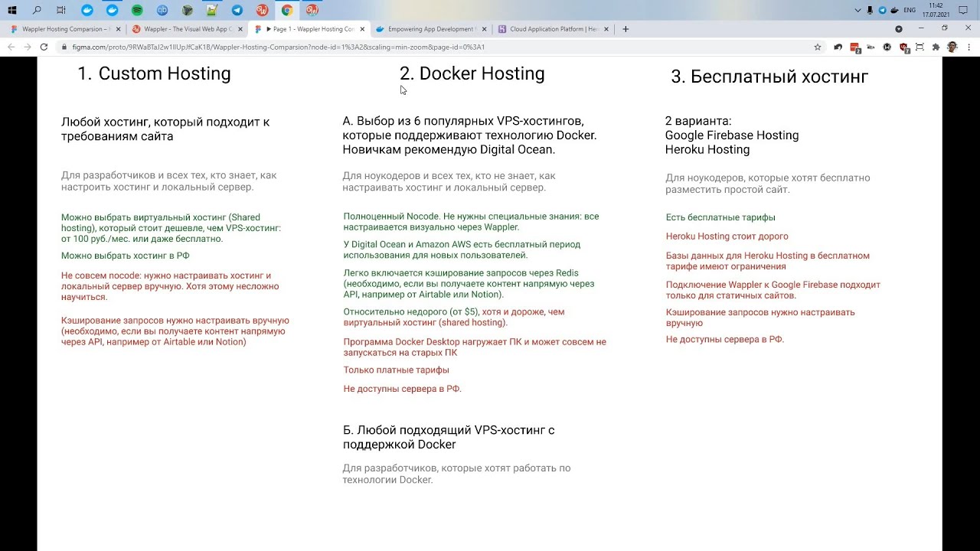This screenshot has height=551, width=980.
Task: Click "Б. Любой подходящий VPS-хостинг" heading
Action: pyautogui.click(x=449, y=437)
